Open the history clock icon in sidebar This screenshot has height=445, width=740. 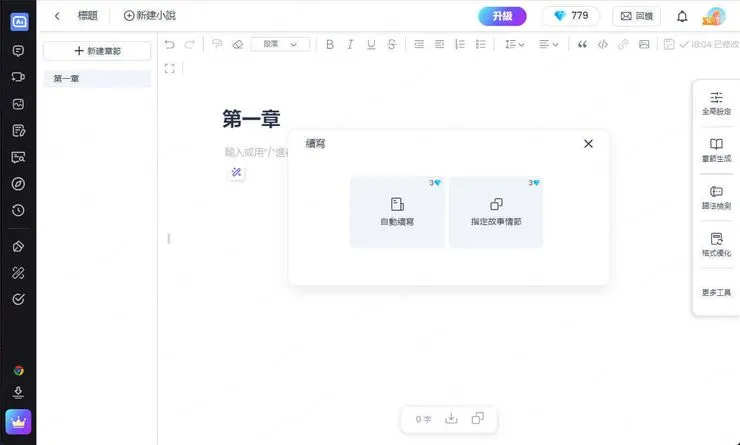tap(18, 210)
